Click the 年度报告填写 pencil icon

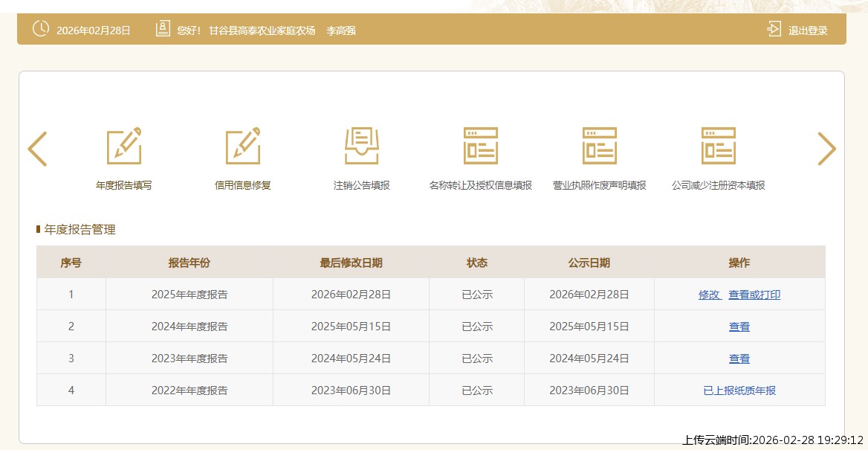[124, 146]
